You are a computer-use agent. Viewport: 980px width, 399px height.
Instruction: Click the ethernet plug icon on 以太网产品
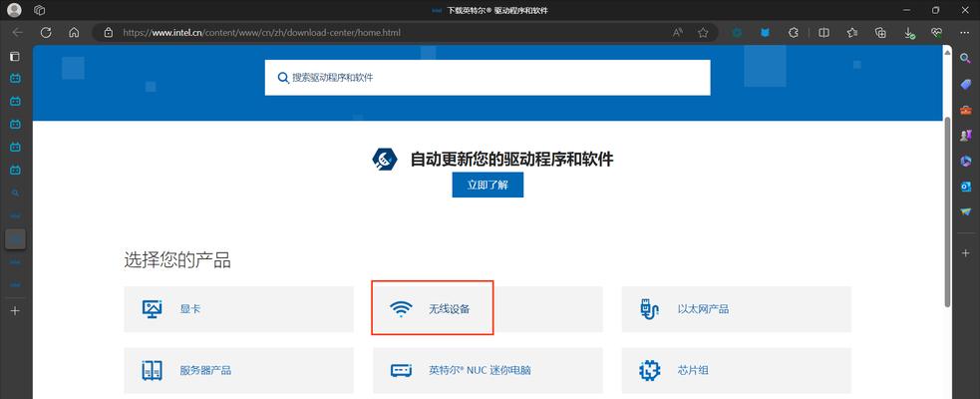point(649,309)
